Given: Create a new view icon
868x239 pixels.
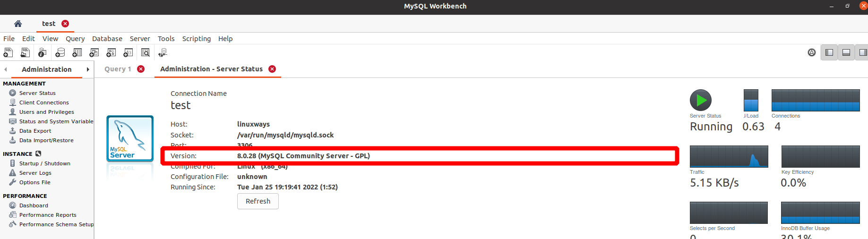Looking at the screenshot, I should 94,52.
